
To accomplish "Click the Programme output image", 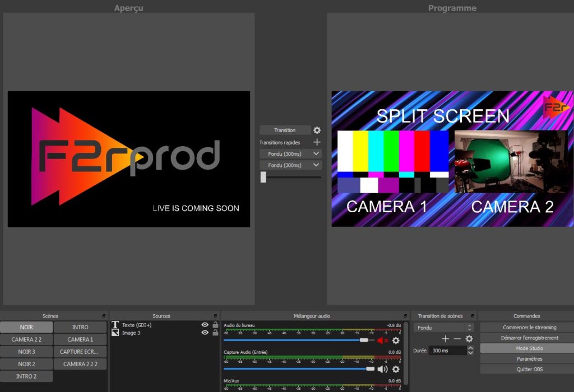I will [452, 159].
